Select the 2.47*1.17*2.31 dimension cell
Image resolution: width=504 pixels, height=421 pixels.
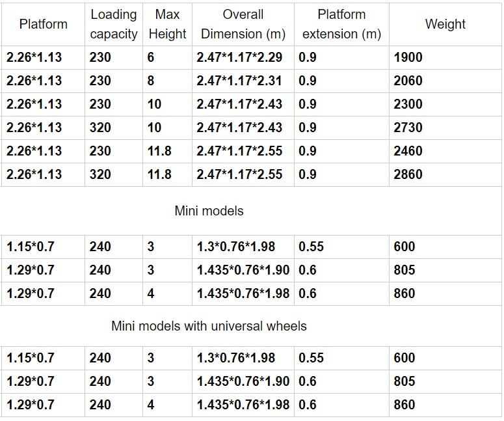[x=243, y=81]
